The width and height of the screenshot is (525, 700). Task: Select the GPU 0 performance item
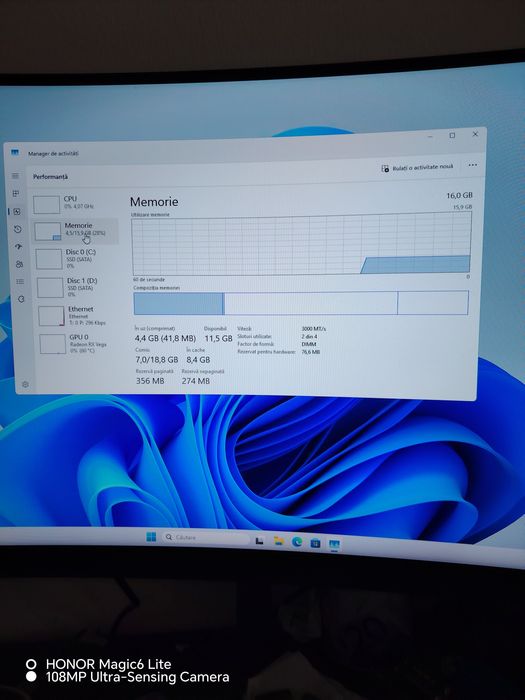click(x=79, y=343)
